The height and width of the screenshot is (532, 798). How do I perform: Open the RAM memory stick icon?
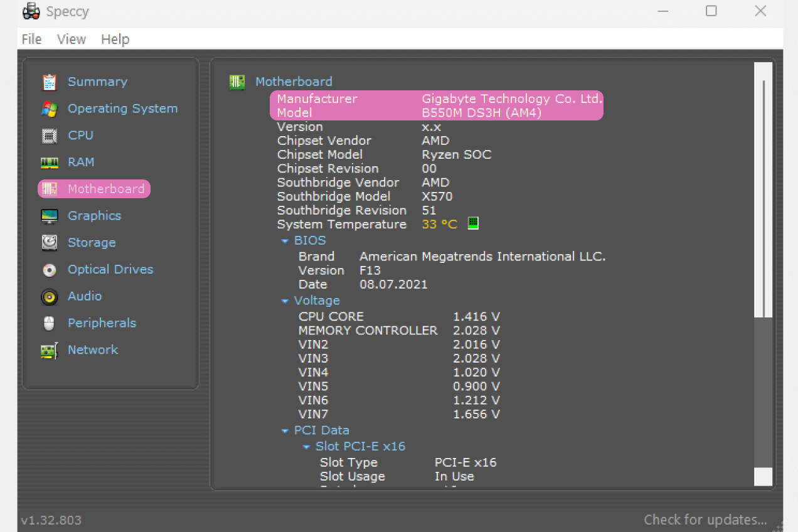coord(50,162)
